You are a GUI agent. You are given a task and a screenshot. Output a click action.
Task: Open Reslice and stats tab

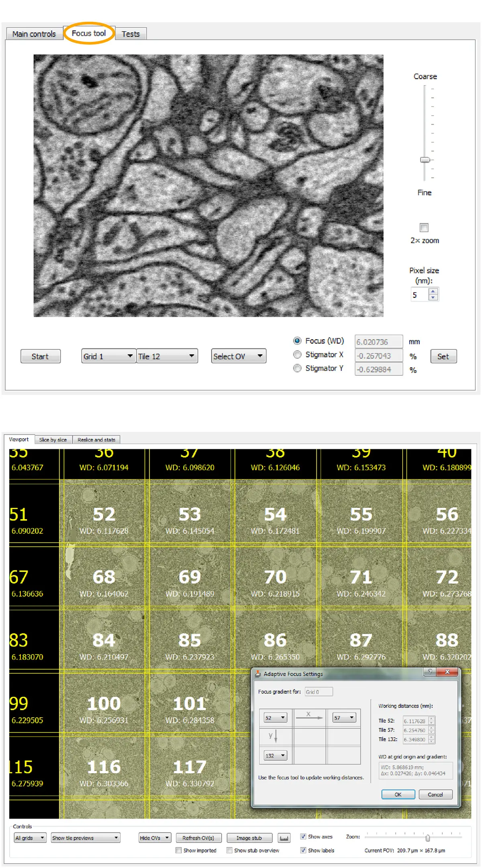[96, 440]
